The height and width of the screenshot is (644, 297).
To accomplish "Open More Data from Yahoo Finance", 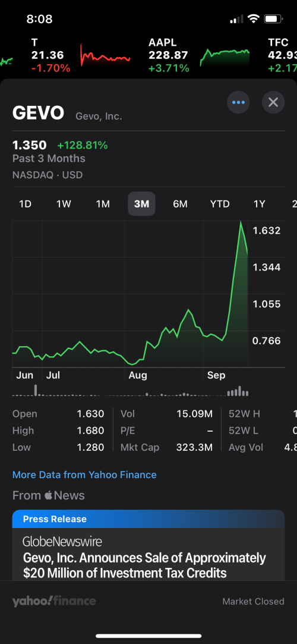I will click(84, 475).
